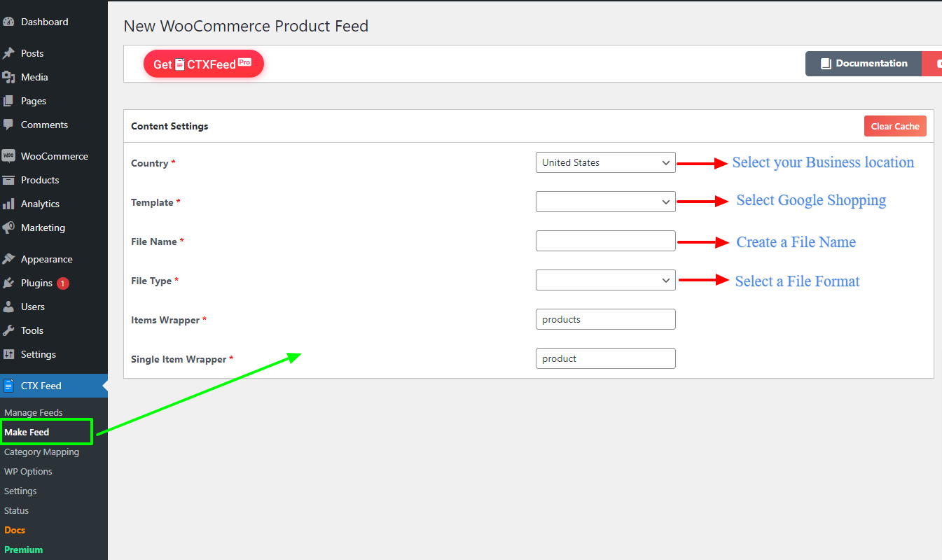Image resolution: width=942 pixels, height=560 pixels.
Task: Click the Plugins plug icon
Action: 8,283
